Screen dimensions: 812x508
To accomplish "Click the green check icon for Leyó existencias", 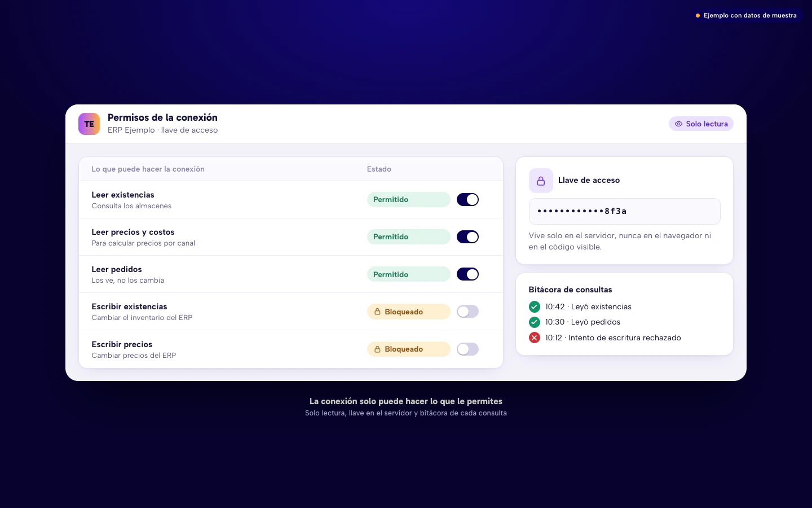I will pos(535,306).
